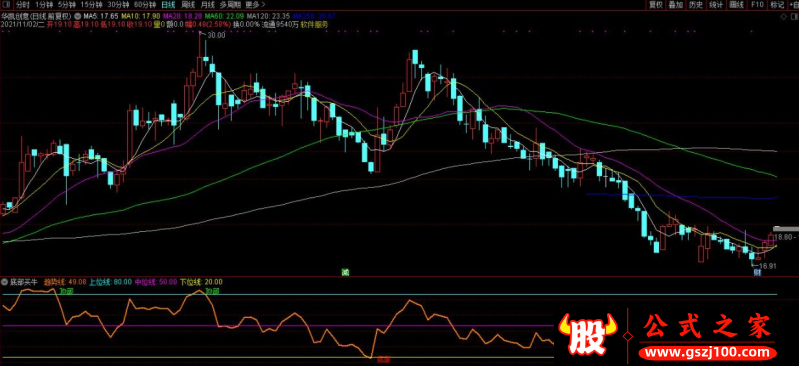Click the 2021/11/02 date text
799x366 pixels.
click(x=23, y=24)
